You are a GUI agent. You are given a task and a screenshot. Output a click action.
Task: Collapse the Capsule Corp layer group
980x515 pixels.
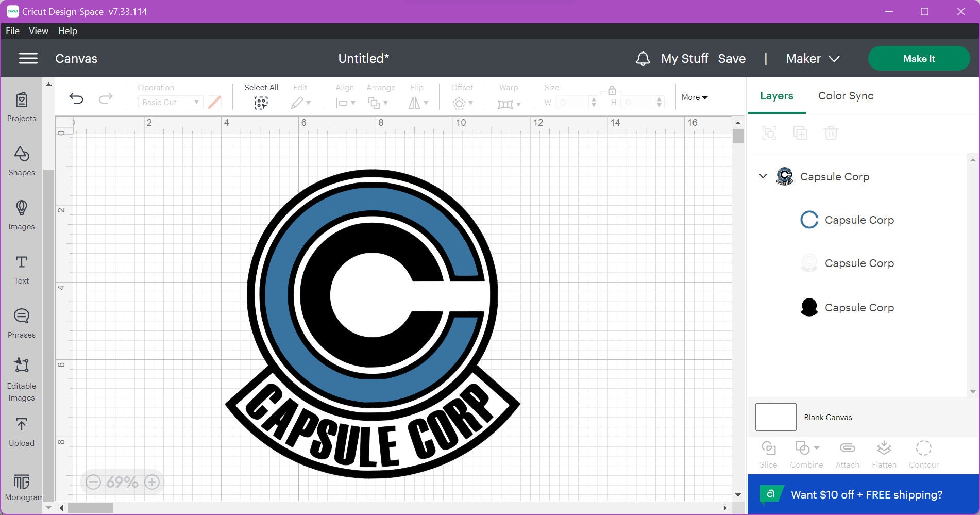763,176
